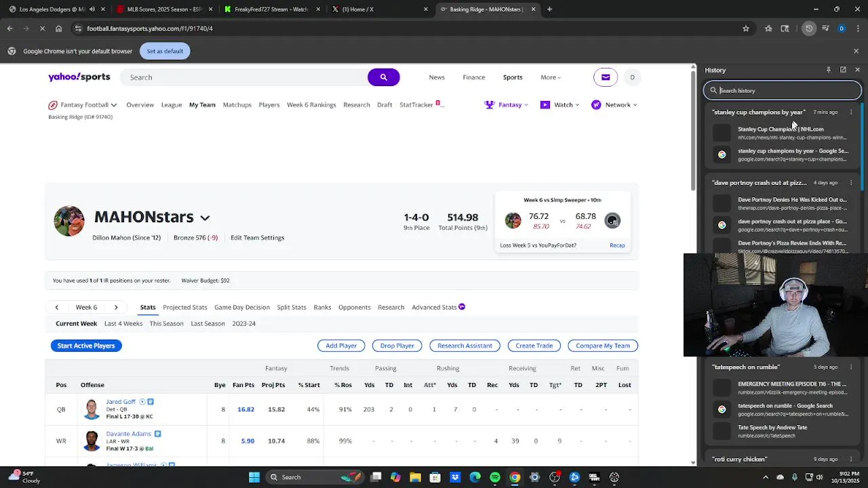Play Jared Goff's video highlight icon
The image size is (868, 488).
142,402
